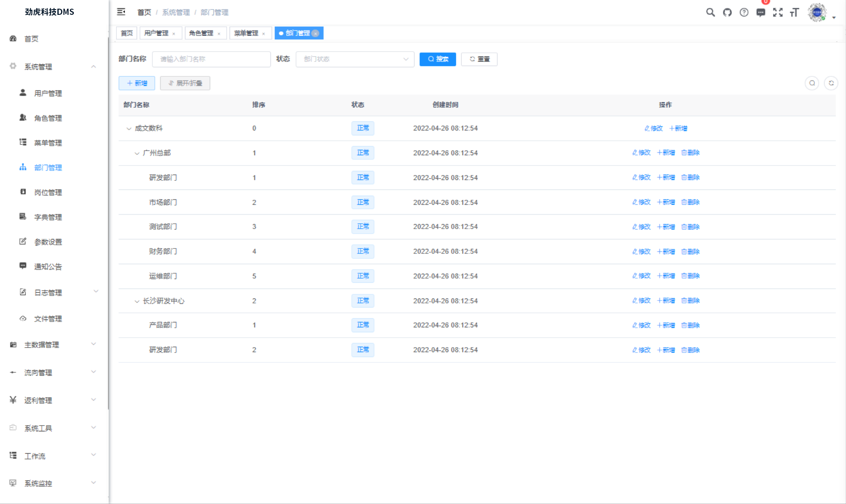Image resolution: width=846 pixels, height=504 pixels.
Task: Open the 部门状态 status dropdown
Action: coord(355,59)
